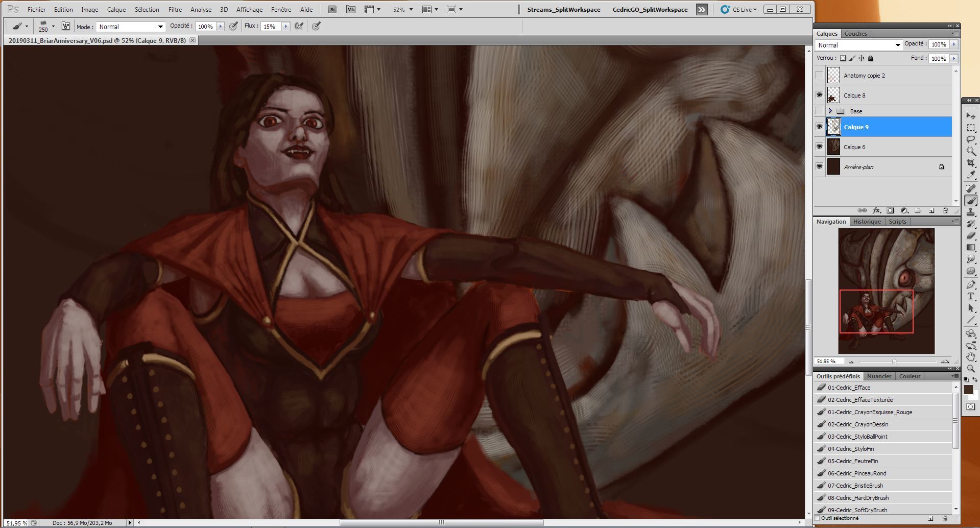Image resolution: width=980 pixels, height=528 pixels.
Task: Enable airbrush mode next to Flux
Action: coord(300,27)
